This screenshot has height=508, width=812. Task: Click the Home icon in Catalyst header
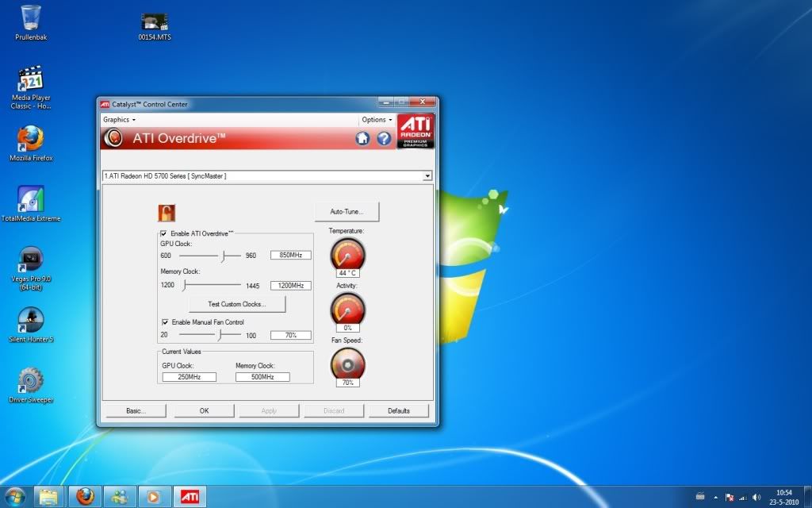click(362, 138)
